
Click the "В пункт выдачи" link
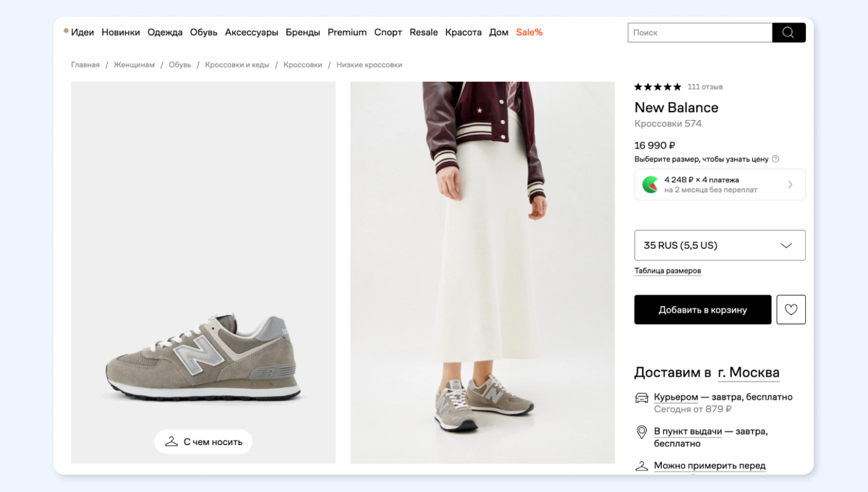pyautogui.click(x=688, y=431)
